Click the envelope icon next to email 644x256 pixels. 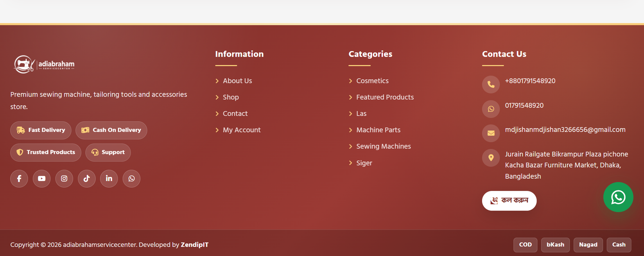(491, 133)
